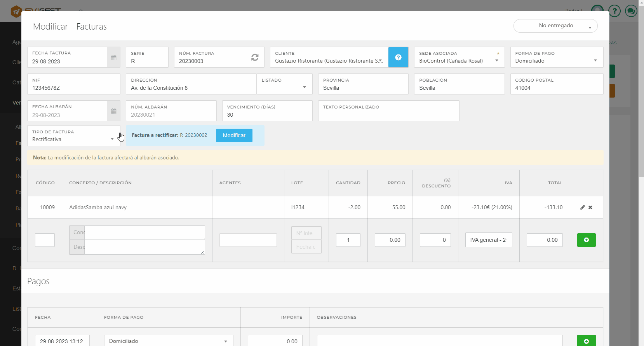Expand the Forma de Pago dropdown

(x=556, y=61)
